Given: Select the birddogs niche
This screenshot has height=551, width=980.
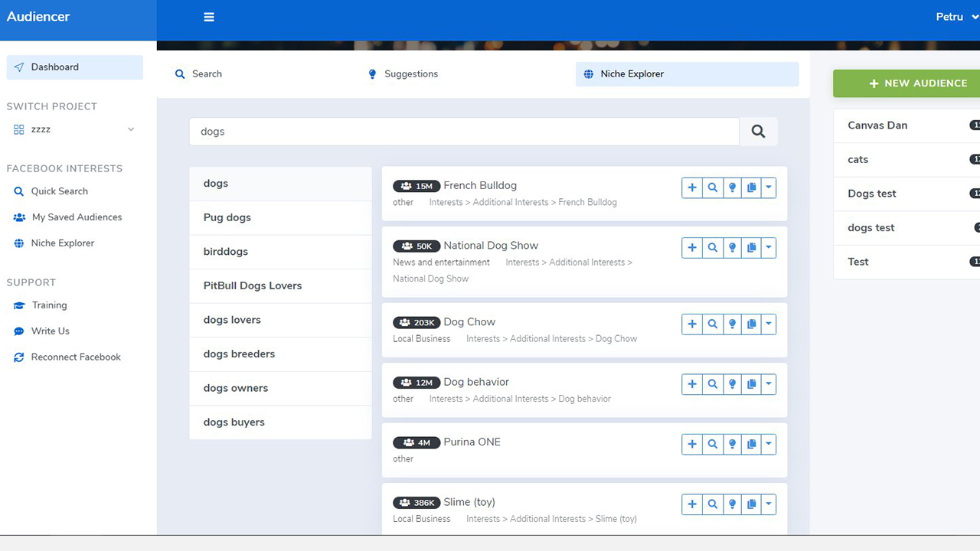Looking at the screenshot, I should pyautogui.click(x=280, y=252).
